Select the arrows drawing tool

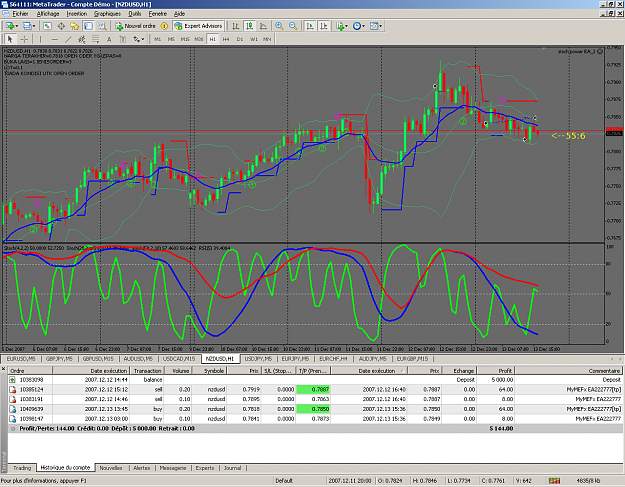pos(136,39)
